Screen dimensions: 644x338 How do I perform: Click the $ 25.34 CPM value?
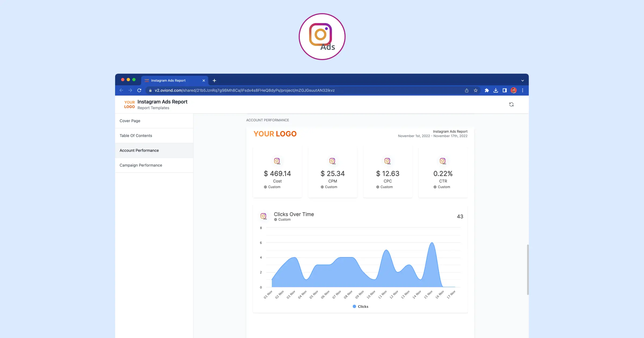pyautogui.click(x=332, y=174)
